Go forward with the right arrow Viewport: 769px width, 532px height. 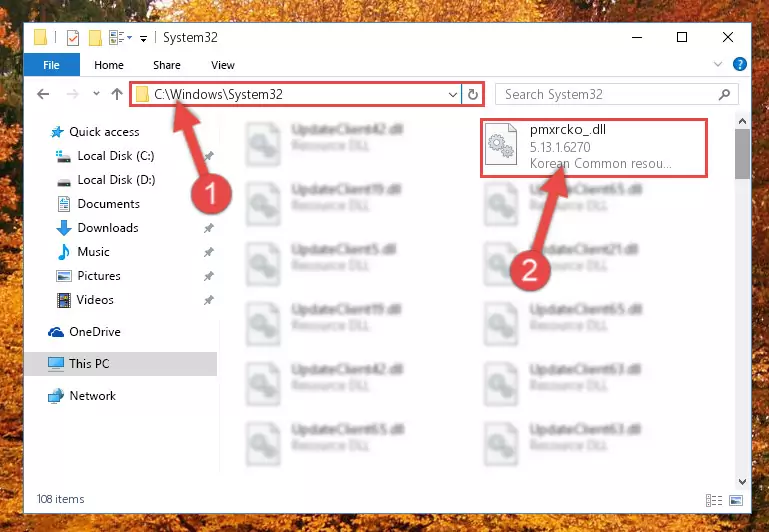point(72,94)
